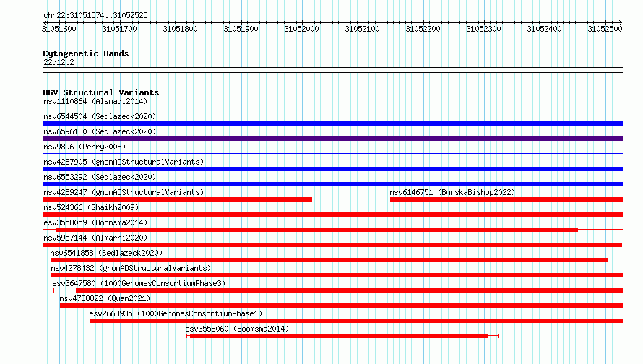Open the nsv6544504 (Sedlazeck2020) label
This screenshot has height=364, width=643.
100,116
